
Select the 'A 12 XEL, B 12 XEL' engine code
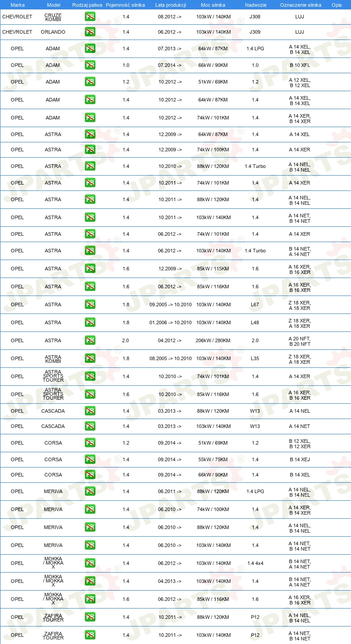coord(300,82)
